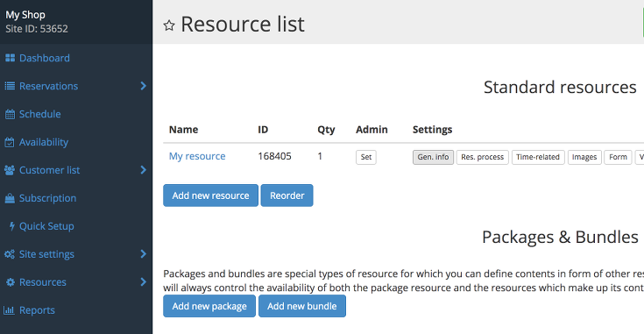Click the Schedule calendar icon
This screenshot has width=644, height=334.
click(x=10, y=114)
